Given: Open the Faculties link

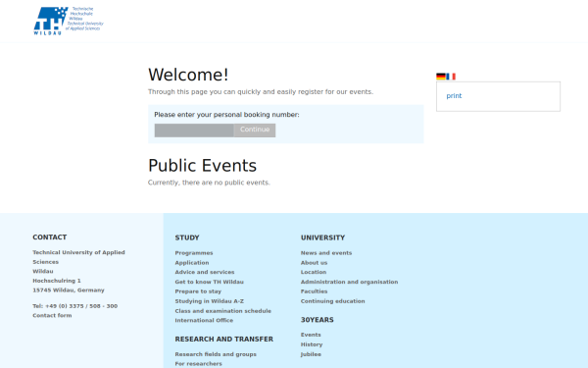Looking at the screenshot, I should pos(314,291).
